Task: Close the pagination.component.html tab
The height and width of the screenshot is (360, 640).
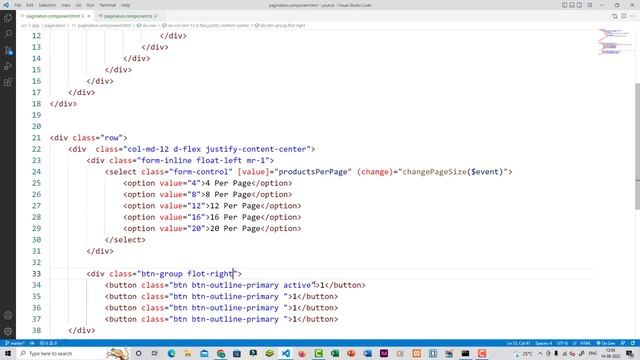Action: [89, 16]
